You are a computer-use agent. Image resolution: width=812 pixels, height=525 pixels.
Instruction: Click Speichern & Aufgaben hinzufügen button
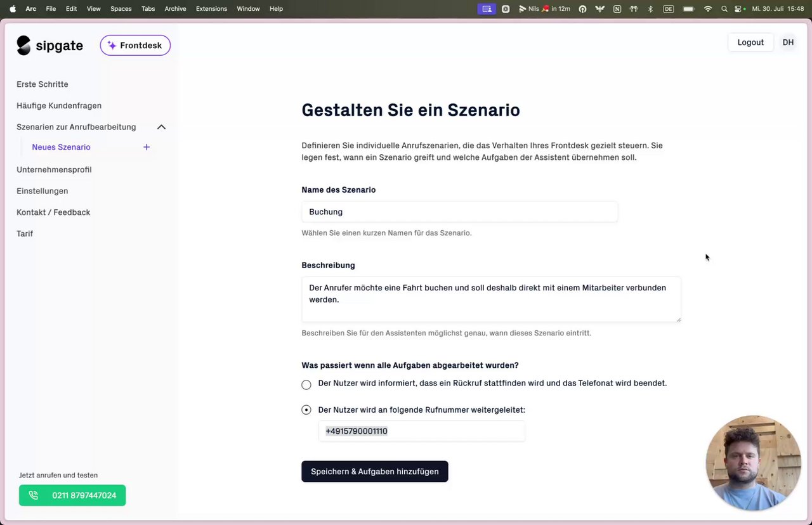[x=374, y=472]
